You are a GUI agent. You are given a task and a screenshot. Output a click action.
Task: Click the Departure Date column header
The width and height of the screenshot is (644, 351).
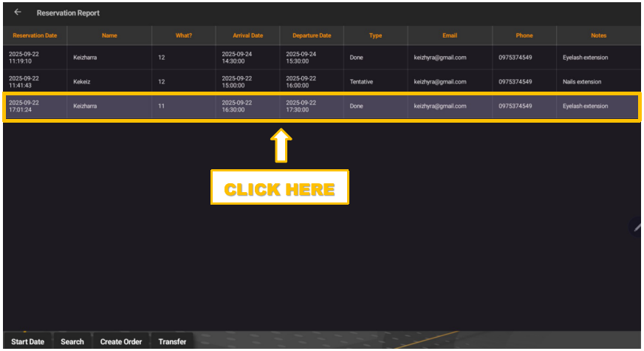point(312,35)
